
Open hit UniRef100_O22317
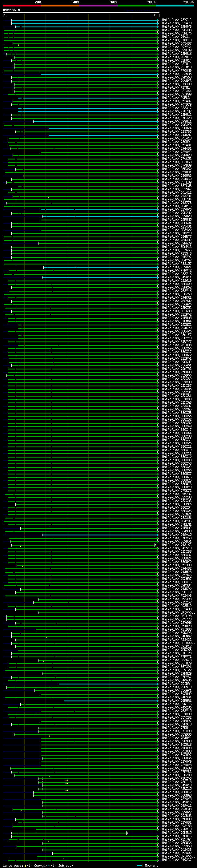click(x=176, y=108)
